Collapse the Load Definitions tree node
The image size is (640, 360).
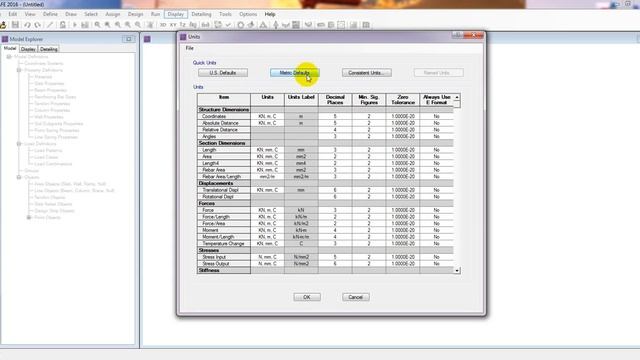(19, 144)
